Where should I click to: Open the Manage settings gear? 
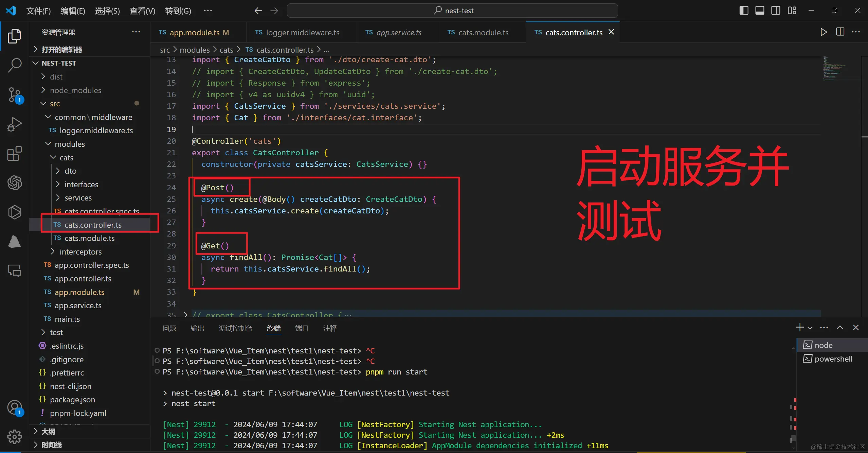[14, 437]
